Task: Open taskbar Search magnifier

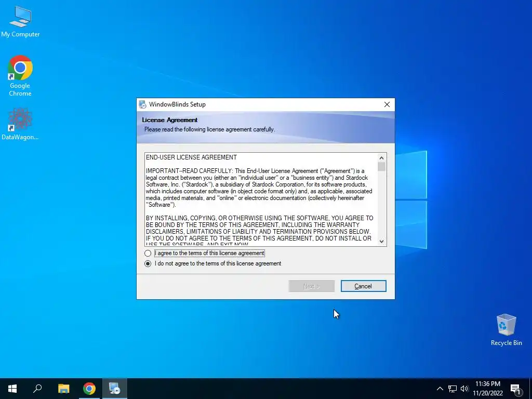Action: pos(37,389)
